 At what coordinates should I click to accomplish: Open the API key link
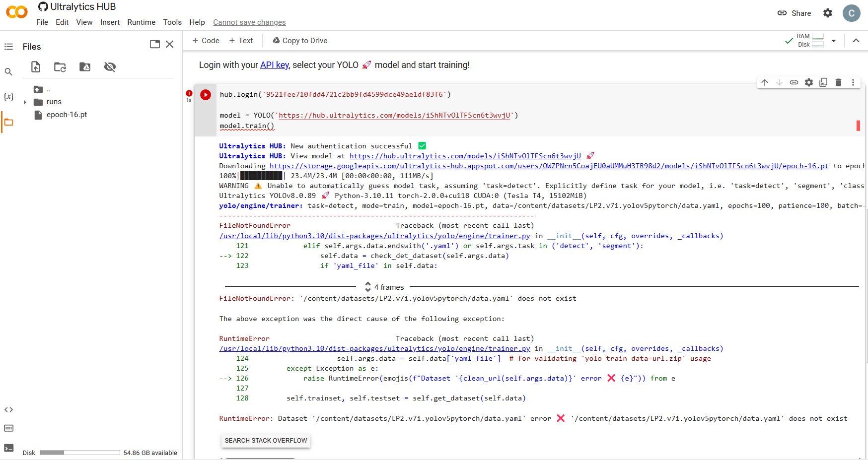[x=274, y=65]
